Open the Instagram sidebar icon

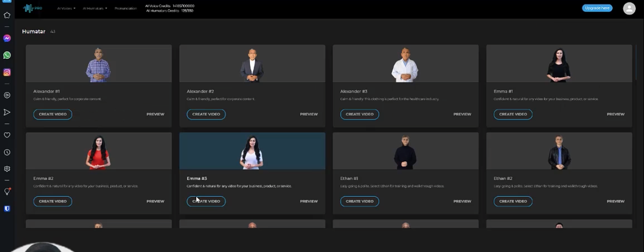(x=7, y=72)
